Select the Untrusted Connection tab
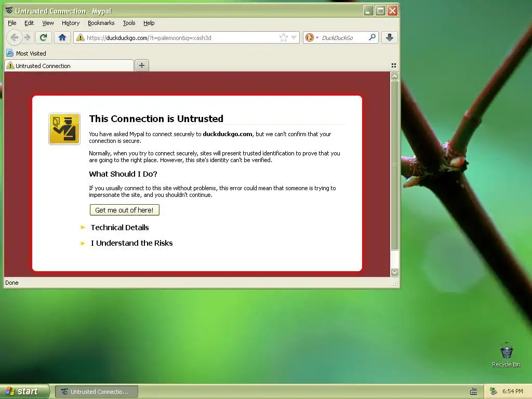 click(x=69, y=66)
